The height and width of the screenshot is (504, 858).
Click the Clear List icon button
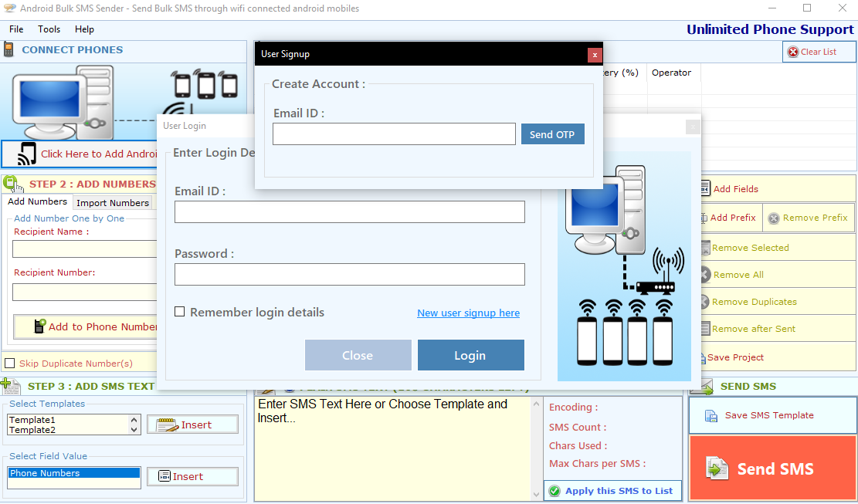[x=793, y=52]
